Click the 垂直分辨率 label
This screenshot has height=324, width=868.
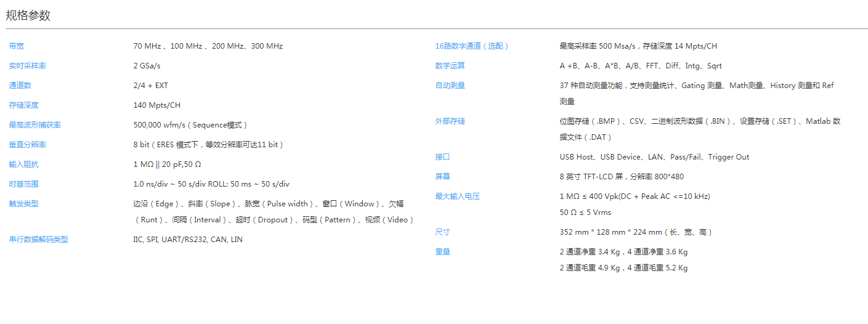pyautogui.click(x=28, y=145)
